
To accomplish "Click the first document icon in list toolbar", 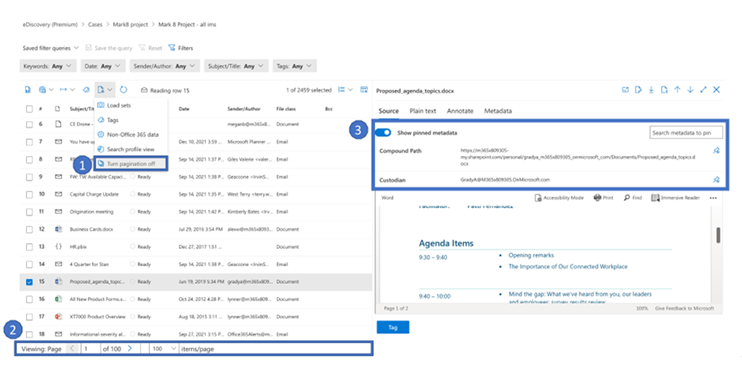I will tap(28, 90).
